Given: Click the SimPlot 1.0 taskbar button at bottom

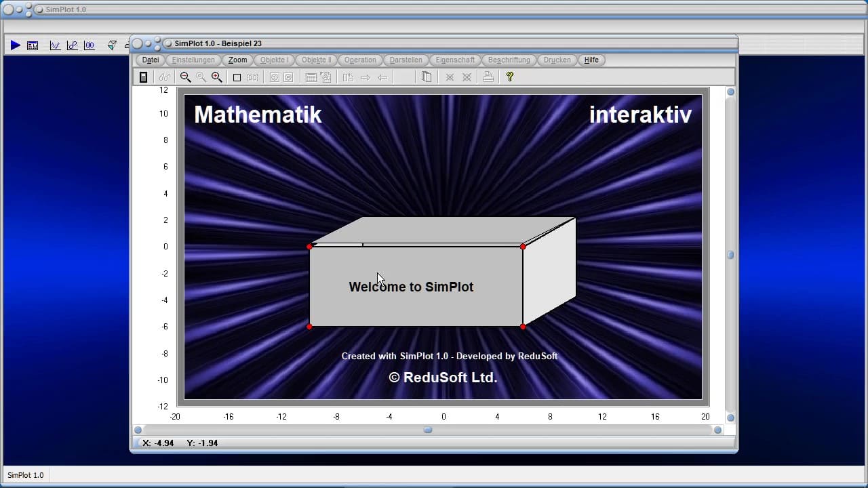Looking at the screenshot, I should (26, 475).
